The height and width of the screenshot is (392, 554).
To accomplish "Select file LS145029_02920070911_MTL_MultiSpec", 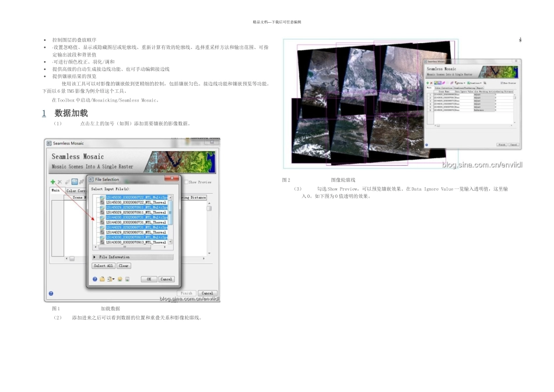I will point(136,208).
